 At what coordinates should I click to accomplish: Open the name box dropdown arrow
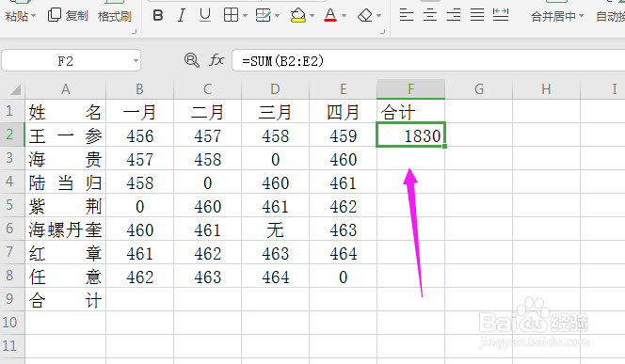(x=136, y=60)
